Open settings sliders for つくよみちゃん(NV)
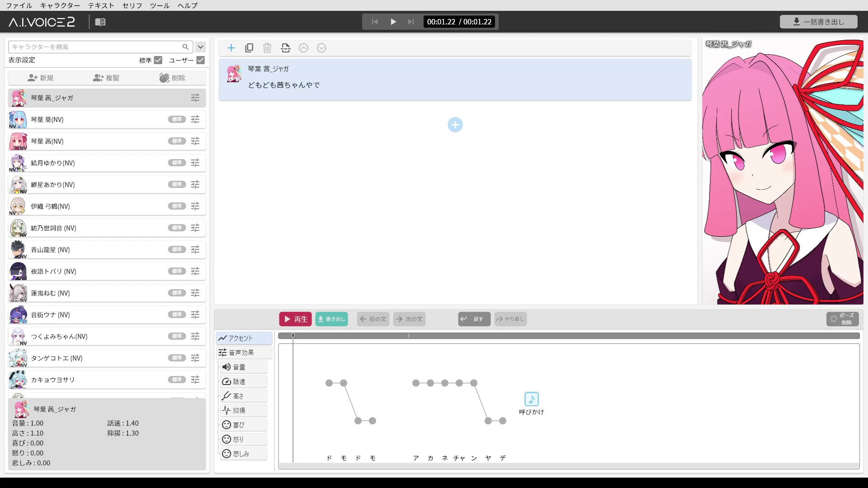The height and width of the screenshot is (488, 868). (x=195, y=336)
